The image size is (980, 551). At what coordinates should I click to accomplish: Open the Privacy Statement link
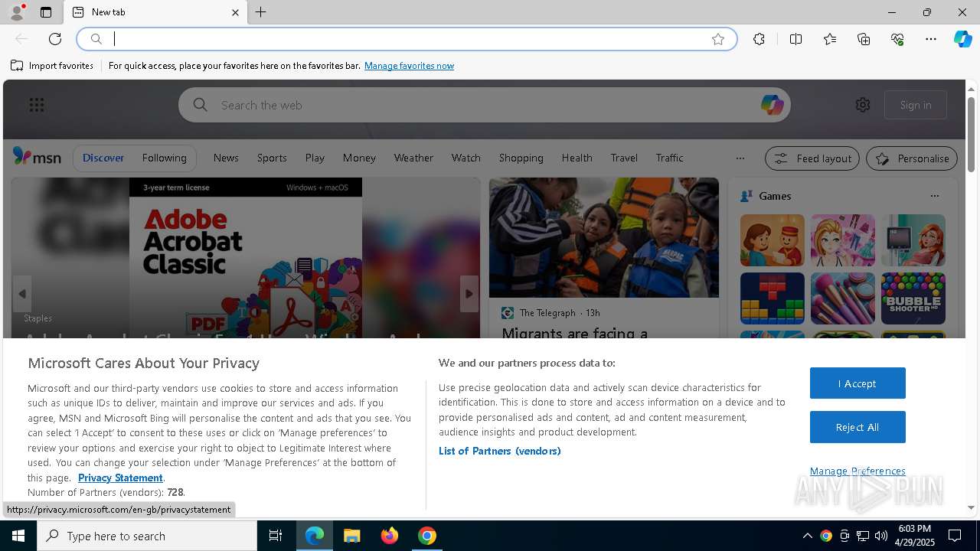point(120,478)
